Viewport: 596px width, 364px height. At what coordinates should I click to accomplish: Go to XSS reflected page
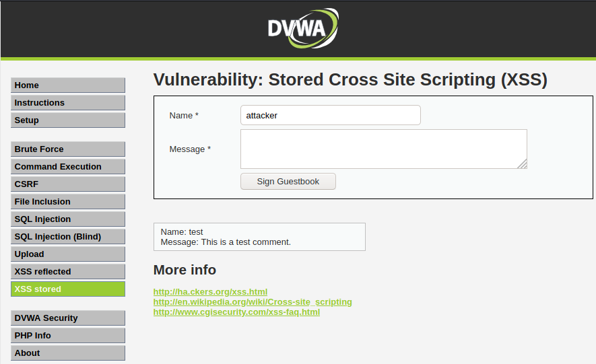pyautogui.click(x=68, y=271)
